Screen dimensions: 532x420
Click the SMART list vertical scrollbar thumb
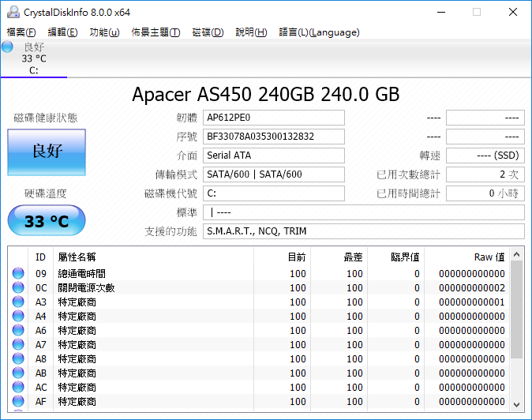click(517, 309)
